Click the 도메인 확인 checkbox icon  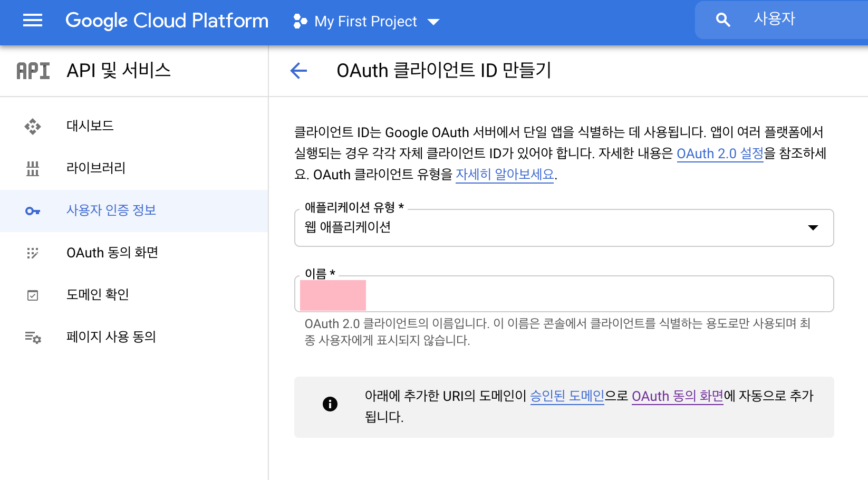tap(33, 295)
